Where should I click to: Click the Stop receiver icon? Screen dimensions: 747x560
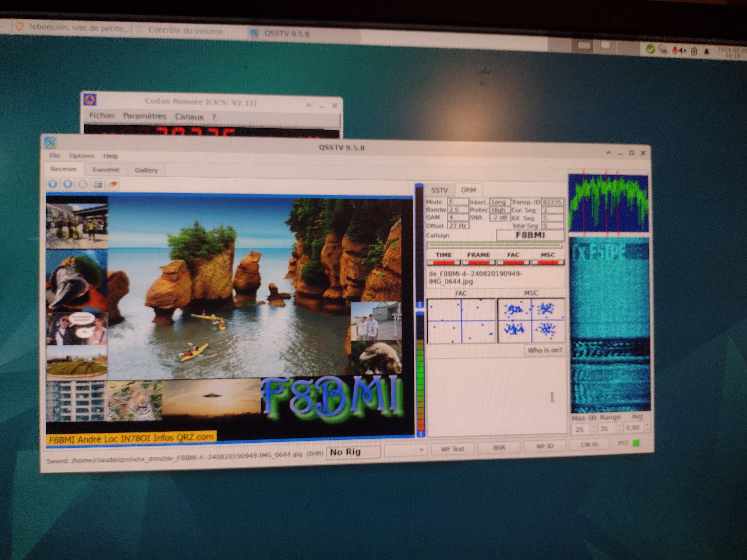(x=68, y=184)
